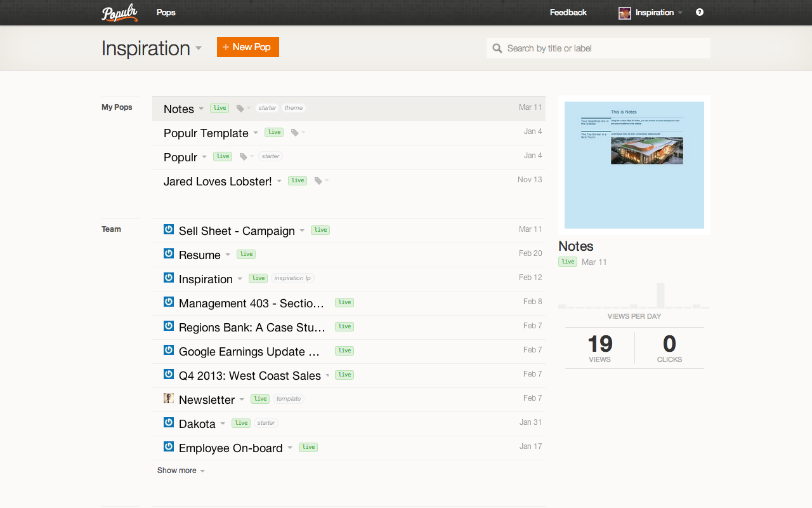Click the team icon beside Google Earnings Update
This screenshot has height=508, width=812.
tap(169, 350)
